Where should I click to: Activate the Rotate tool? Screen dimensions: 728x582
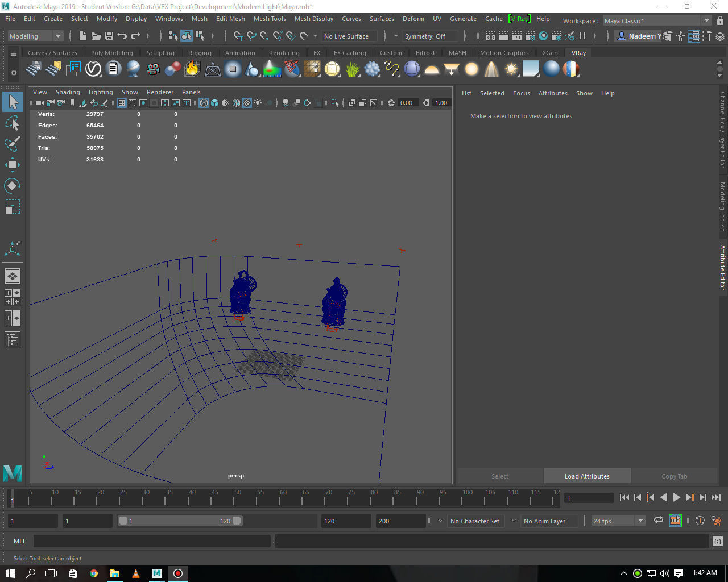pos(13,186)
